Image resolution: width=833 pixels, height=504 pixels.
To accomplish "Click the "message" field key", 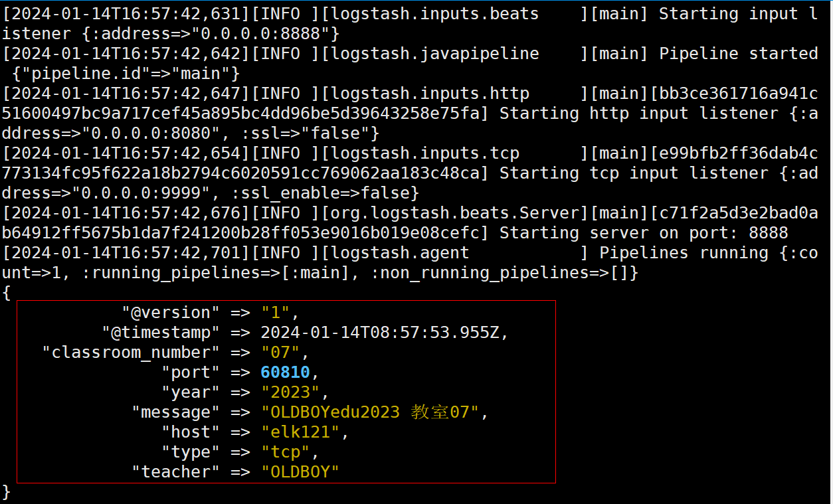I will (x=175, y=412).
